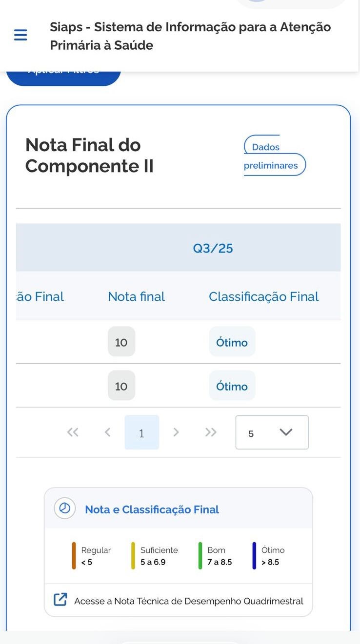
Task: Select page 1 in pagination
Action: [x=141, y=432]
